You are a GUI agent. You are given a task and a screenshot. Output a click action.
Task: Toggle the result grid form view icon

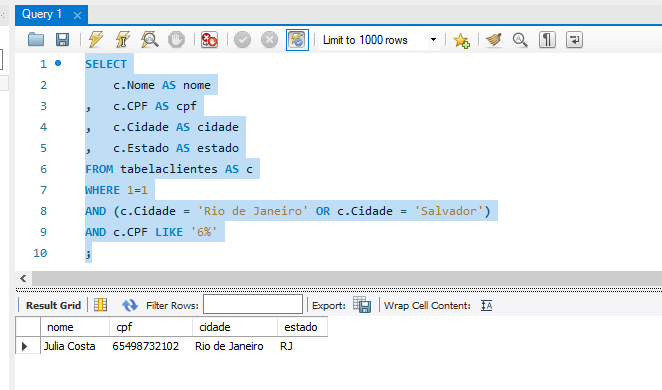[100, 305]
